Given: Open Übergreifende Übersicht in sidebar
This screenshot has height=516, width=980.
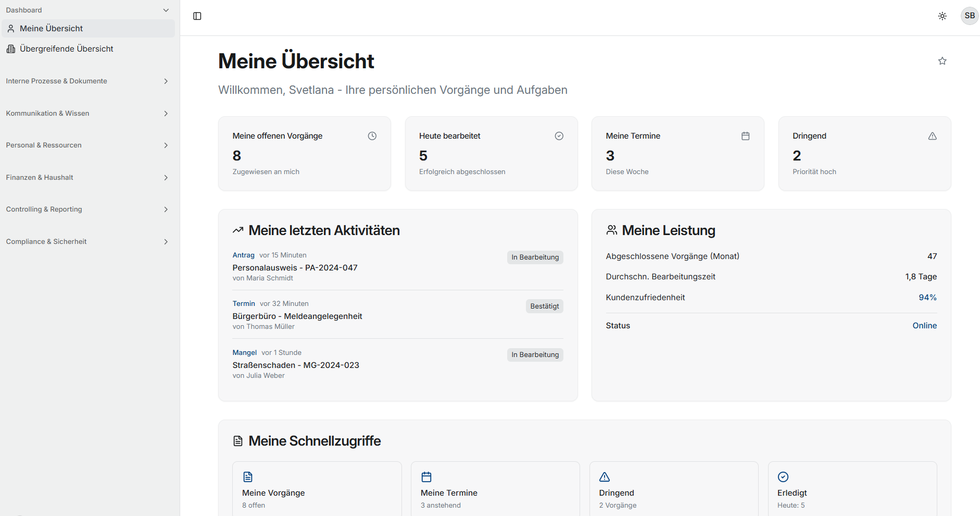Looking at the screenshot, I should (x=88, y=49).
